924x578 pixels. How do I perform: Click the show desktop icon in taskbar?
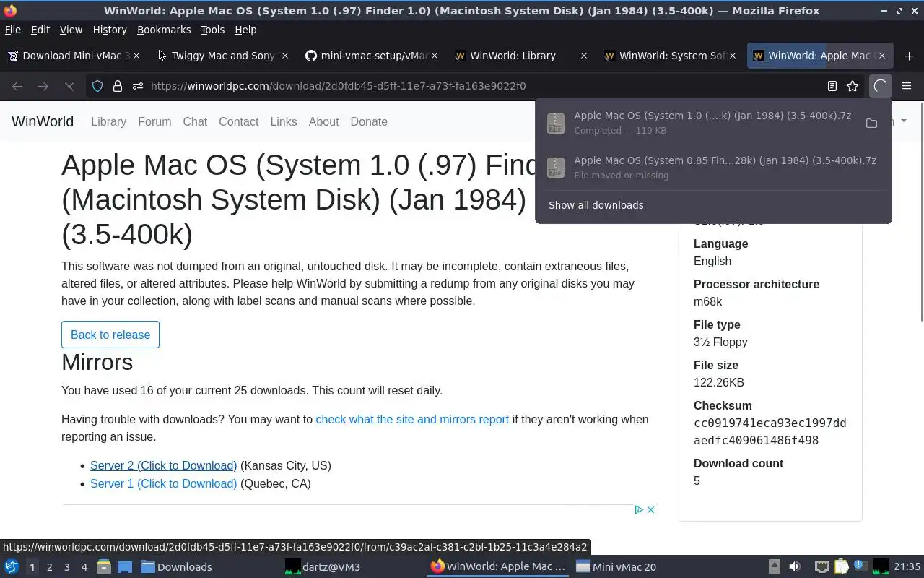coord(125,567)
